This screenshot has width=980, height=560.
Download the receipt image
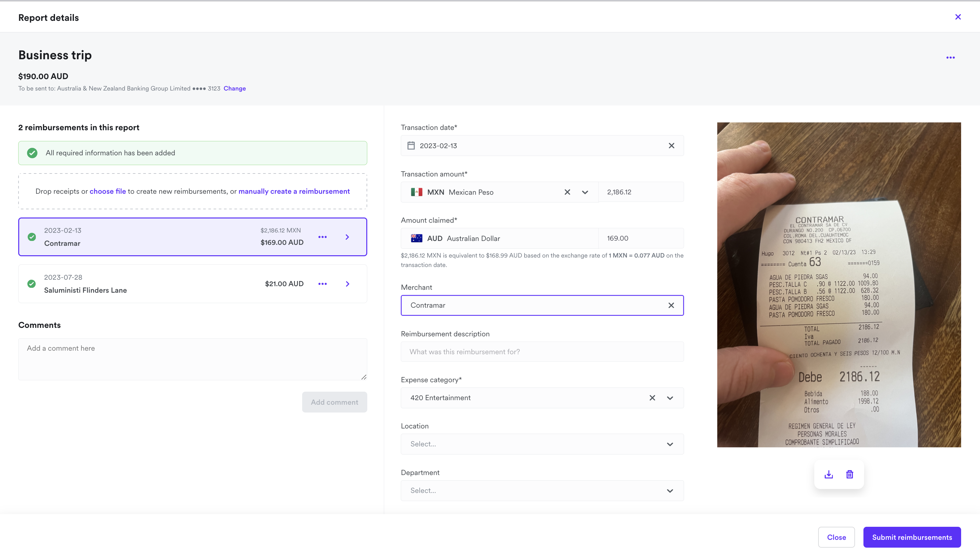point(829,474)
